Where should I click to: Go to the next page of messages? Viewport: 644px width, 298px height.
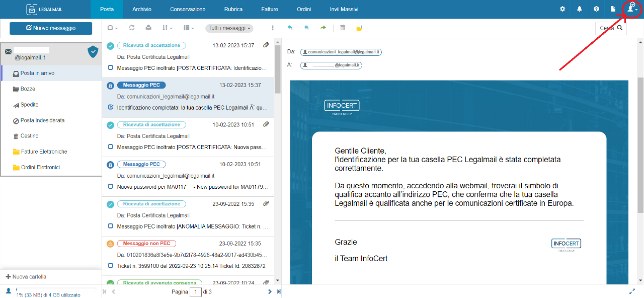tap(270, 292)
